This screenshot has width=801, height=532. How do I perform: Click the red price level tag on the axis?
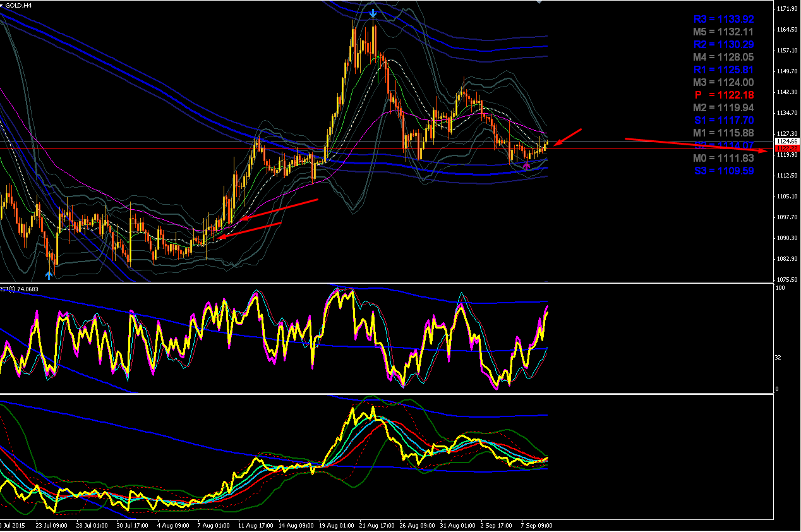click(787, 148)
